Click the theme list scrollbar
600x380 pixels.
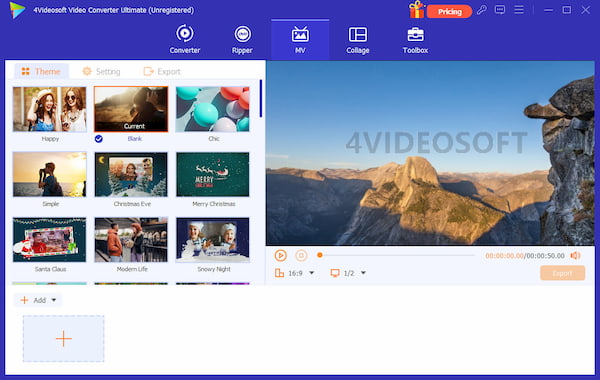pyautogui.click(x=261, y=99)
